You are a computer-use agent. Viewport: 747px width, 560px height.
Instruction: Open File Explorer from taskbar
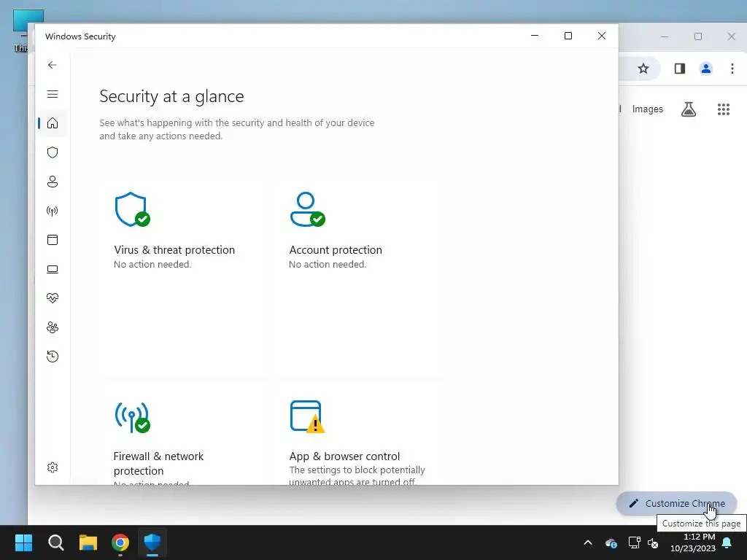pyautogui.click(x=88, y=542)
